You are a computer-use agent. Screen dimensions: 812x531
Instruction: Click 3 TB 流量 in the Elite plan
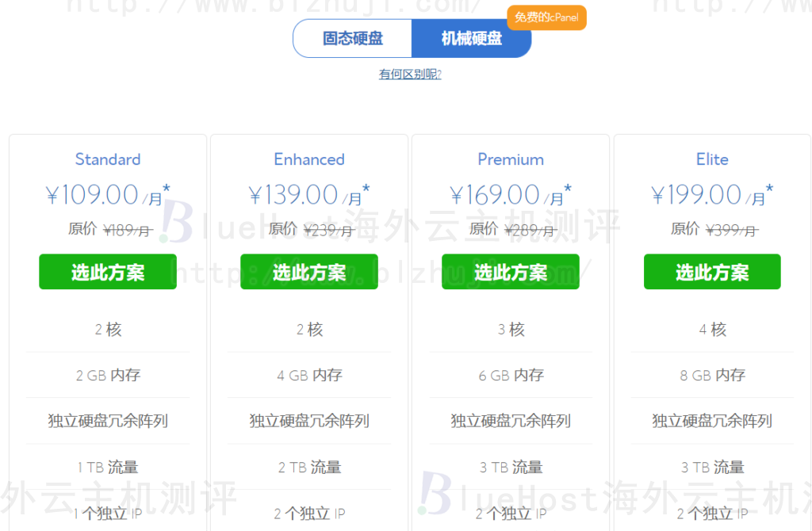click(x=712, y=468)
